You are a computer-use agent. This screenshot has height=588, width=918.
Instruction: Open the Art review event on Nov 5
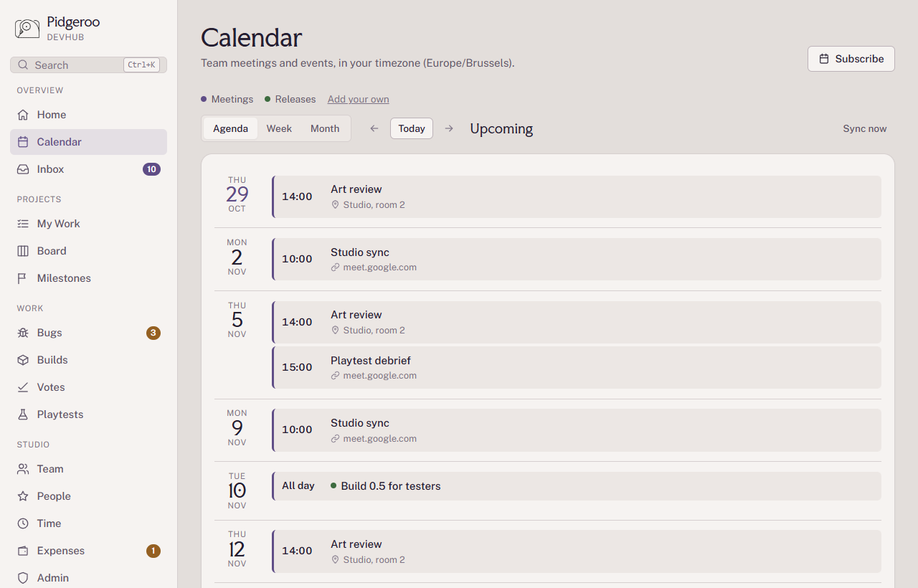577,322
